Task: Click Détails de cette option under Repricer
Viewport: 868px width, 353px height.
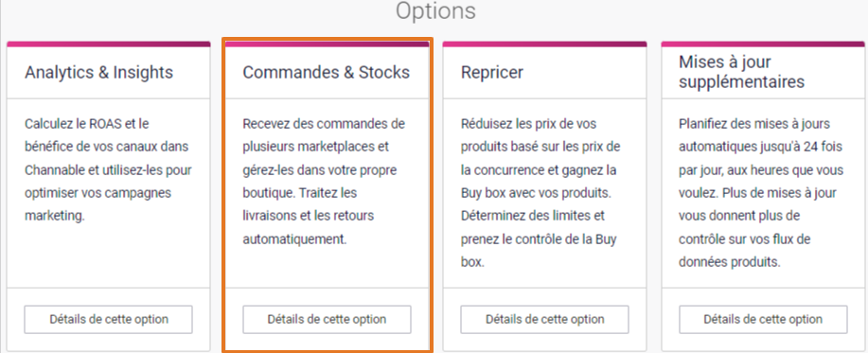Action: (544, 319)
